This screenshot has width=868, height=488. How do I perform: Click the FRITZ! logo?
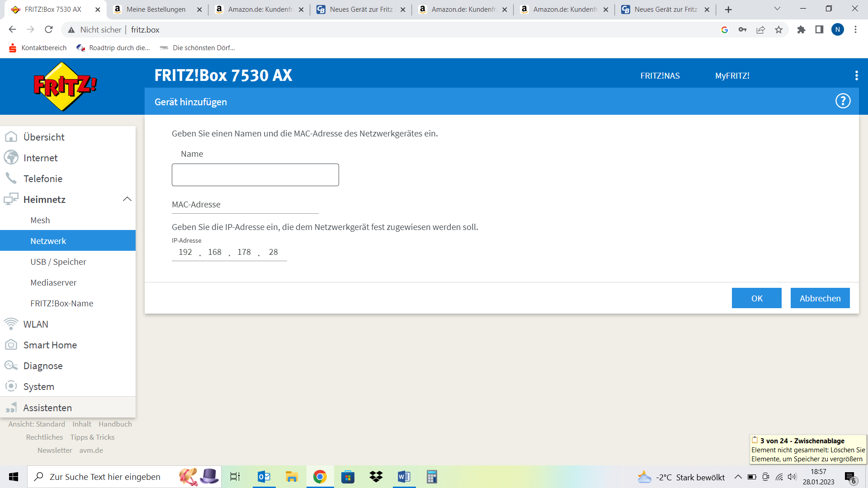click(x=65, y=86)
